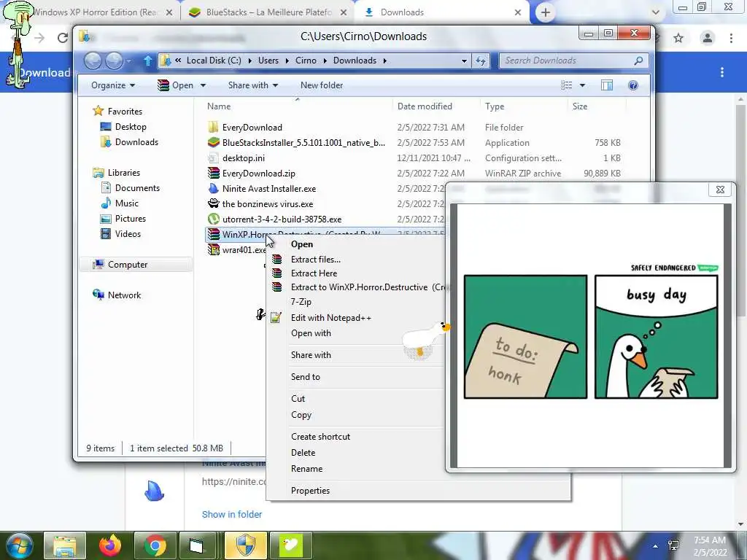Click the utorrent file icon

point(214,219)
